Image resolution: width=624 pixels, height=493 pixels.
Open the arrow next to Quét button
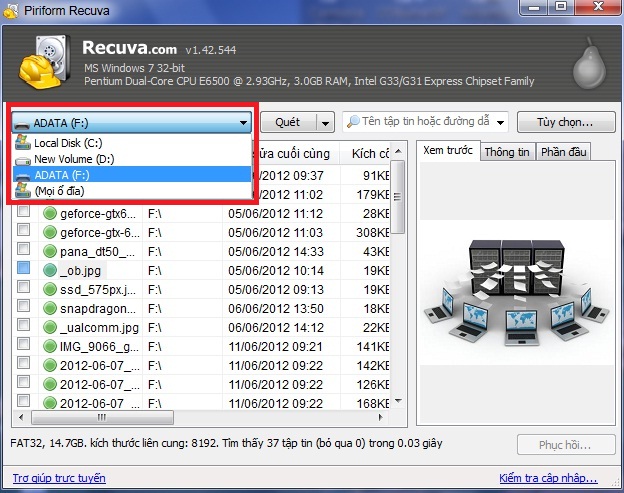click(x=325, y=123)
